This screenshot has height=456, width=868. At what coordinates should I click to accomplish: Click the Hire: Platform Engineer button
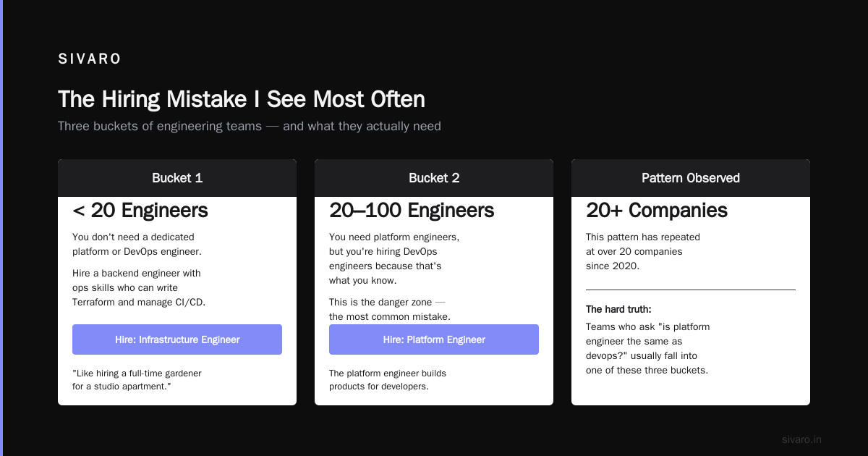tap(434, 339)
